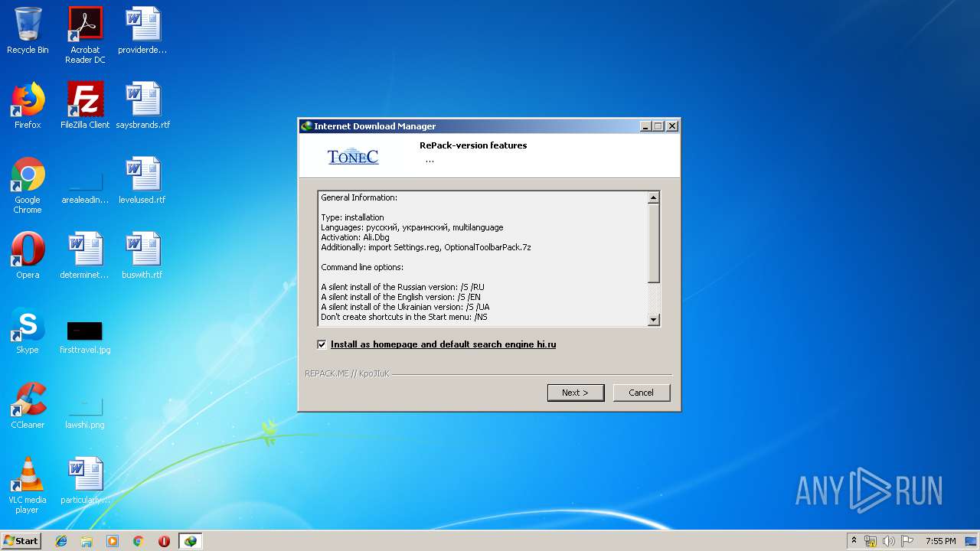Select buswith.rtf document icon
This screenshot has width=980, height=551.
(142, 256)
